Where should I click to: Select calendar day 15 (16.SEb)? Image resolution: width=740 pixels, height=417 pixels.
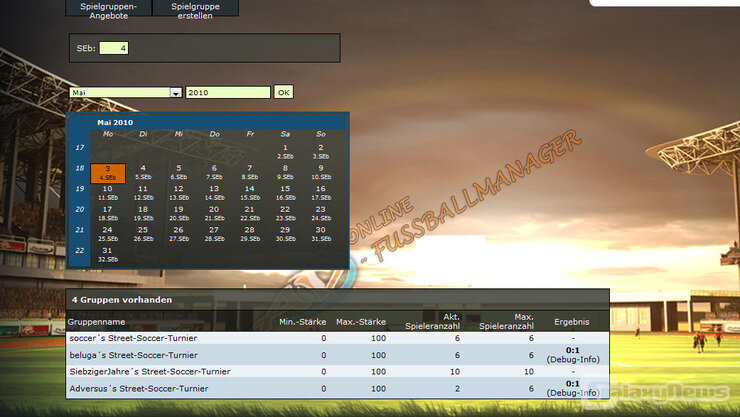coord(285,193)
